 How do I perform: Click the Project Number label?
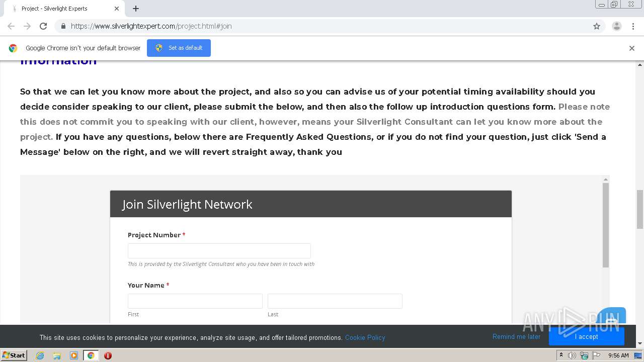pos(154,235)
